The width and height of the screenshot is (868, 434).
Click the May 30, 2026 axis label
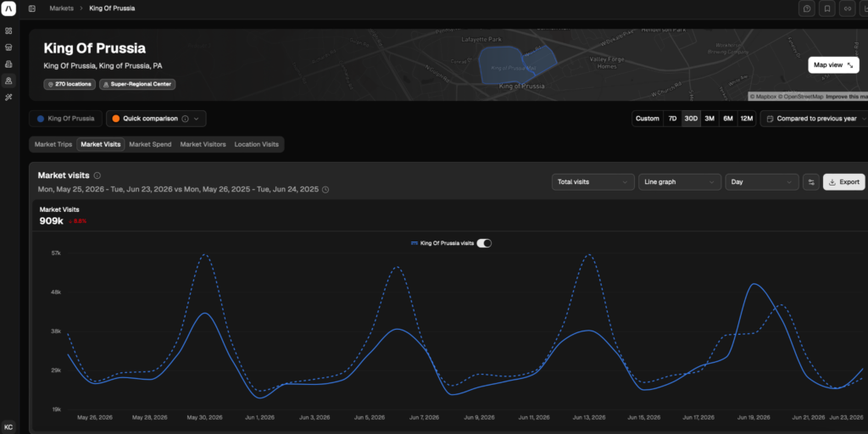[x=204, y=417]
